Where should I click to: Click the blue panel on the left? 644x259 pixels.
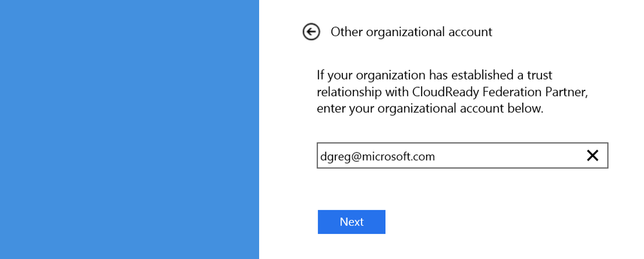129,129
